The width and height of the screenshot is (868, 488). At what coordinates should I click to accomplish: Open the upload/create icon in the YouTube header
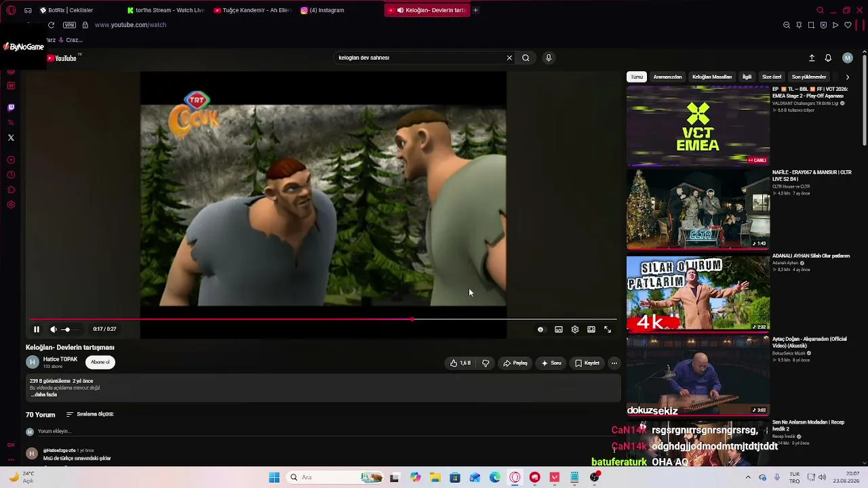812,58
